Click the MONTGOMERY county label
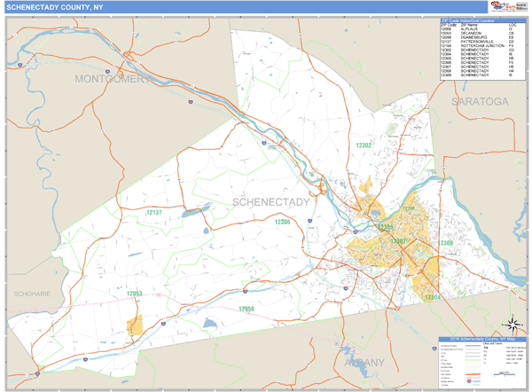Image resolution: width=532 pixels, height=392 pixels. click(x=112, y=79)
